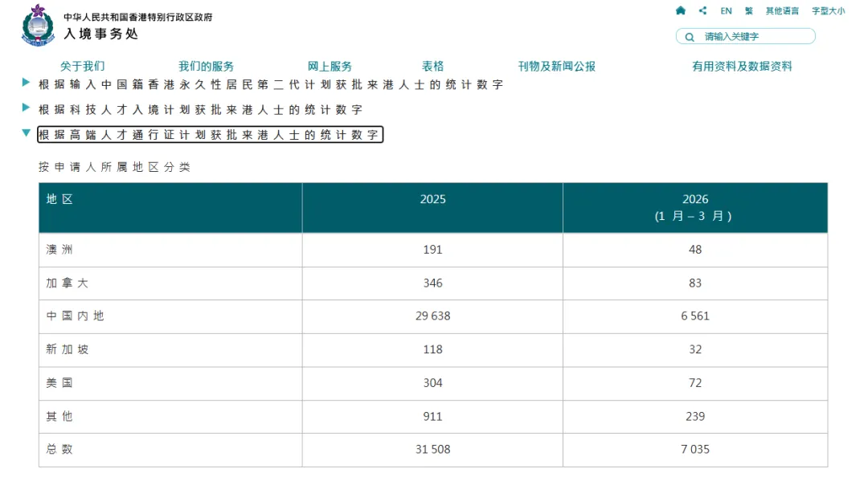Click 根据高端人才通行证计划获批来港人士的统计数字 heading

coord(210,134)
